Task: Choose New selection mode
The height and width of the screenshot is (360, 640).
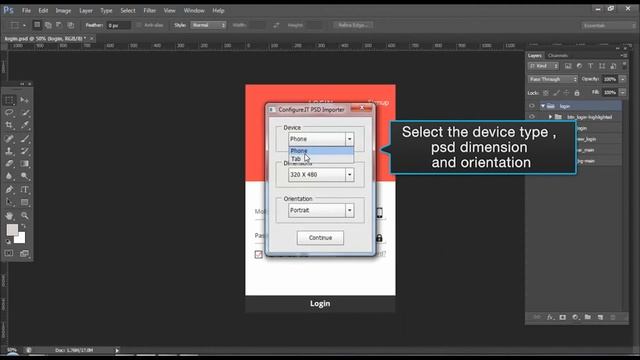Action: click(37, 25)
